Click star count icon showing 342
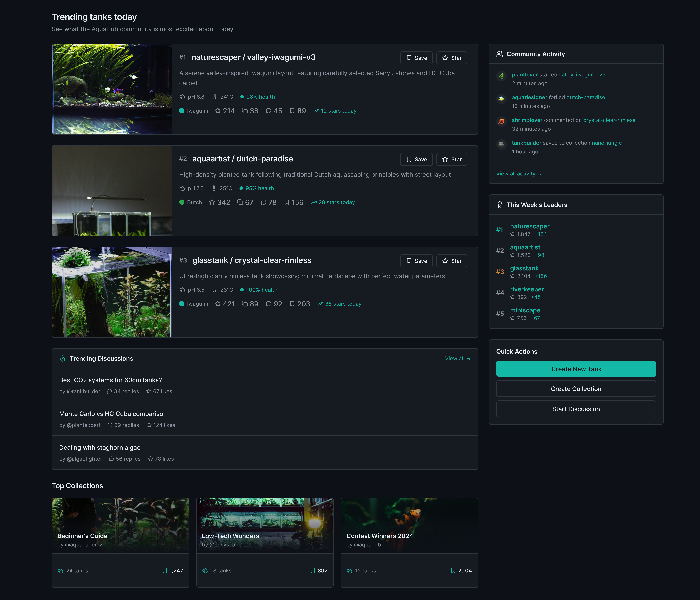The image size is (700, 600). point(212,202)
